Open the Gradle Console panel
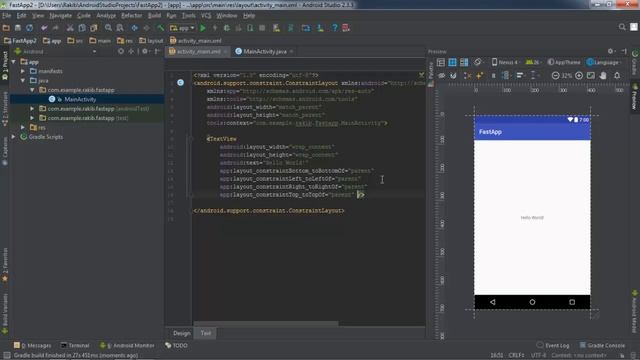The width and height of the screenshot is (640, 360). coord(602,345)
